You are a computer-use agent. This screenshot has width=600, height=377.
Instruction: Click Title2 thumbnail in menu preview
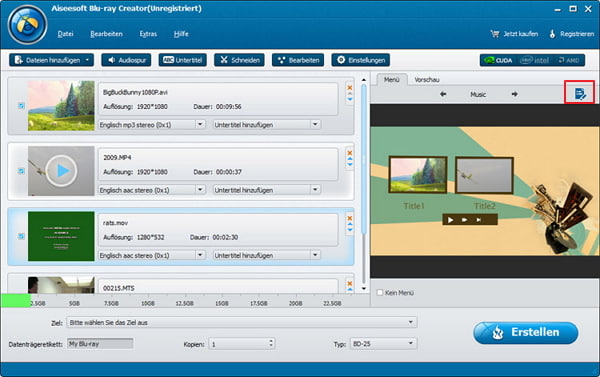[x=484, y=176]
